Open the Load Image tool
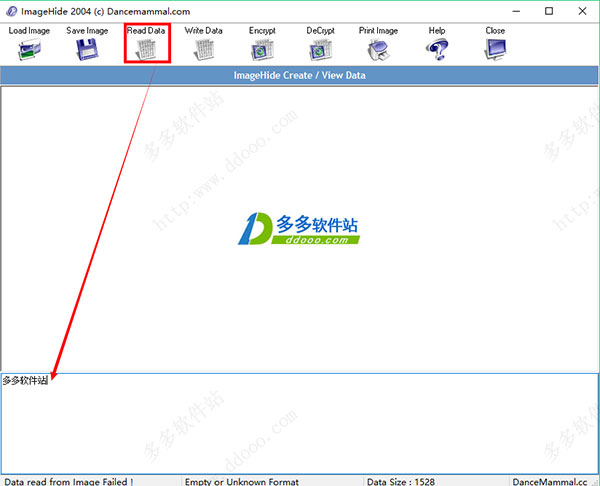The height and width of the screenshot is (486, 600). [29, 43]
